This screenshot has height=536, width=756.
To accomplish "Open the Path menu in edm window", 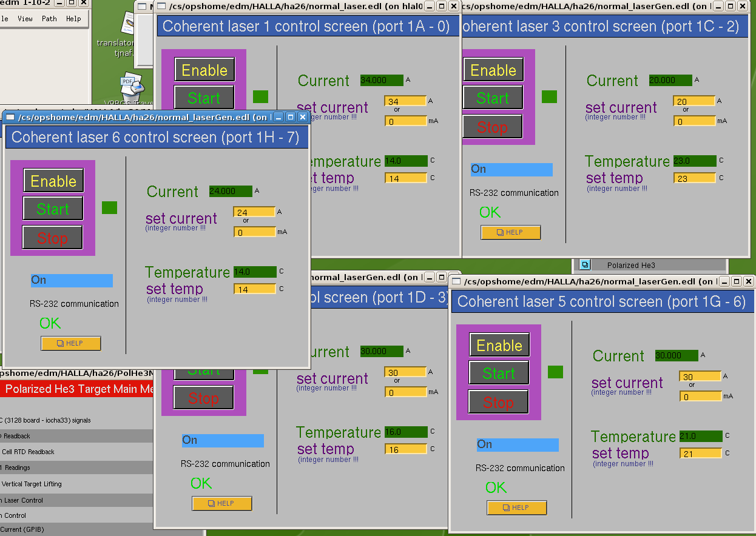I will pyautogui.click(x=50, y=19).
